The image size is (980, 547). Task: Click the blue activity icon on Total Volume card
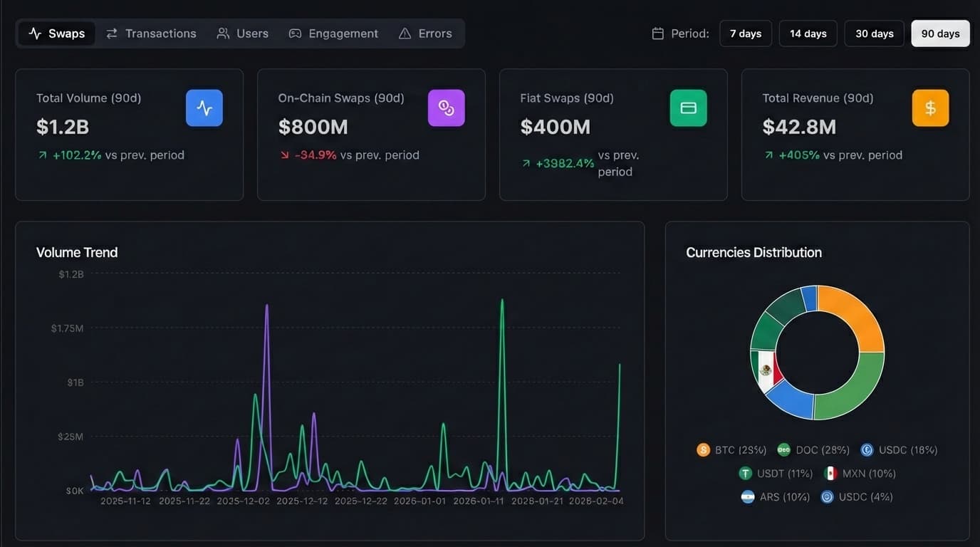[x=204, y=108]
